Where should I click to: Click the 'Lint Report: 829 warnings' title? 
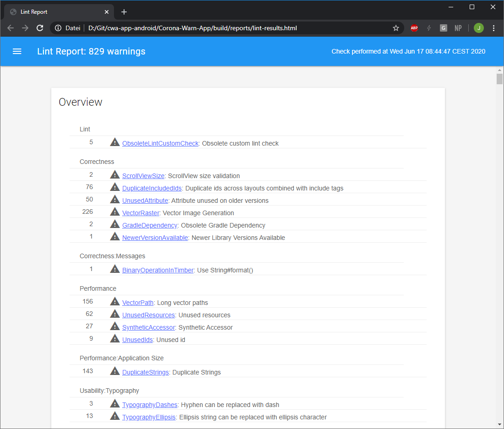click(x=91, y=51)
